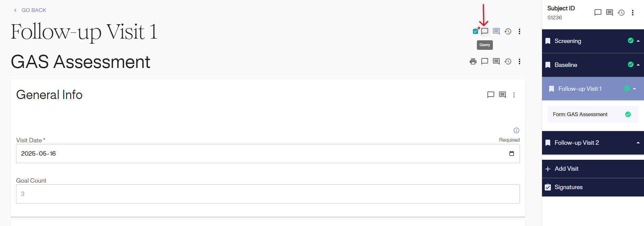Open comments for General Info section
This screenshot has width=644, height=226.
pyautogui.click(x=502, y=95)
